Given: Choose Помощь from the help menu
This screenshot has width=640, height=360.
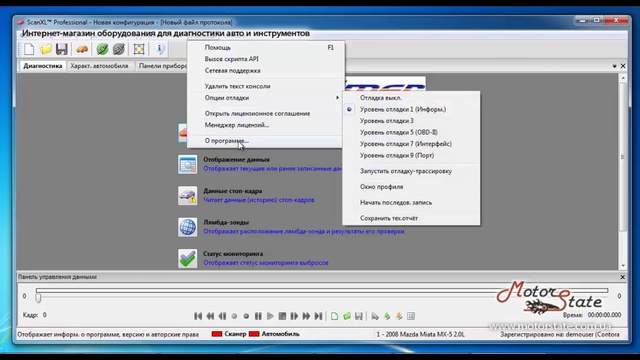Looking at the screenshot, I should (x=265, y=47).
